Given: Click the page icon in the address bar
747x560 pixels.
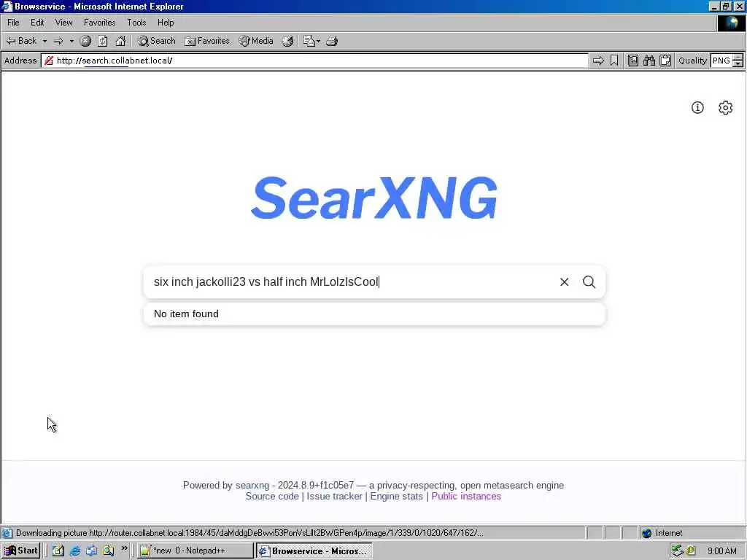Looking at the screenshot, I should 49,61.
